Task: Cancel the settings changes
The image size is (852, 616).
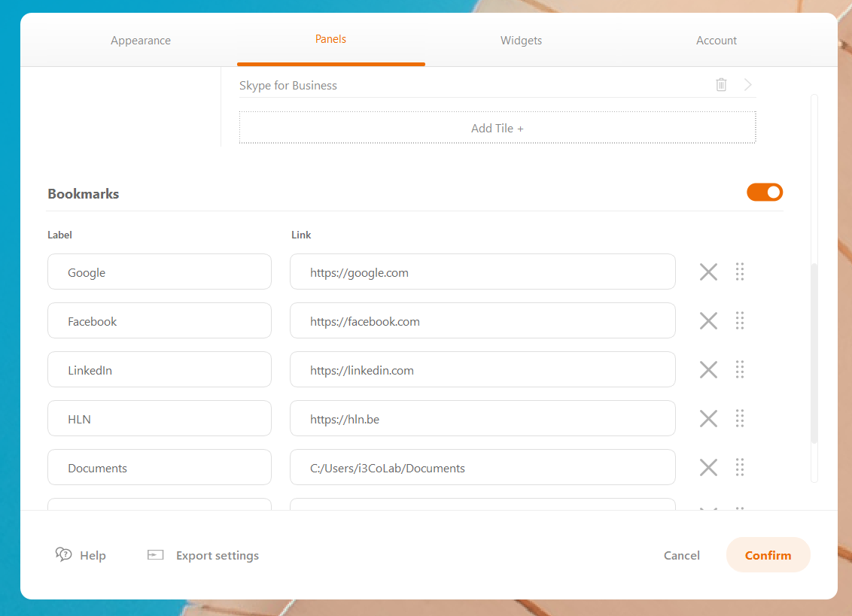Action: point(681,556)
